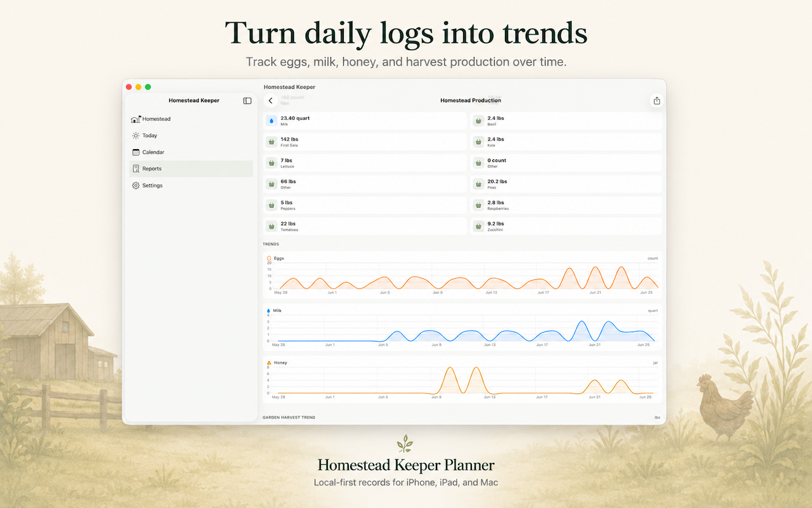Click the '0 count' Other value
Image resolution: width=812 pixels, height=508 pixels.
(497, 161)
